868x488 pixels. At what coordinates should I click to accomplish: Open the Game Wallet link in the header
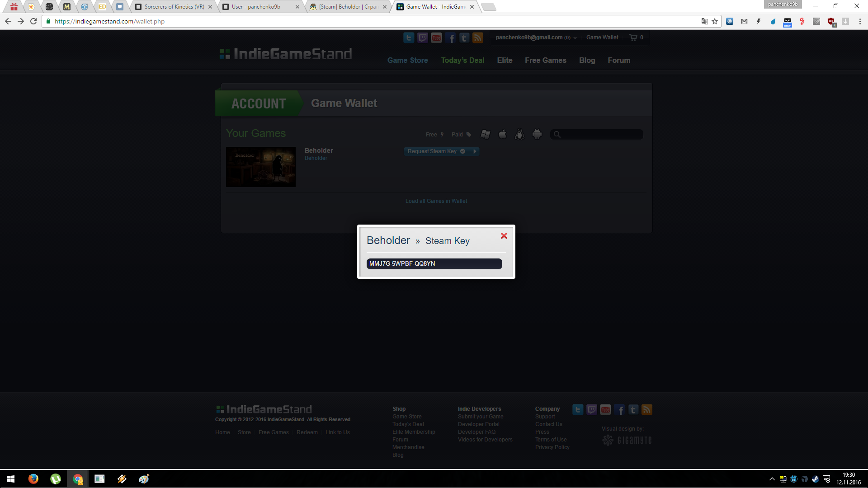tap(602, 38)
